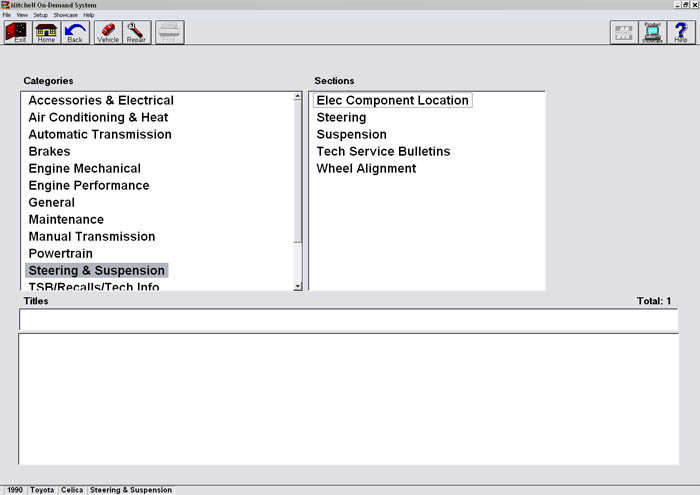Viewport: 700px width, 495px height.
Task: Open the Vehicle selection toolbar icon
Action: 108,33
